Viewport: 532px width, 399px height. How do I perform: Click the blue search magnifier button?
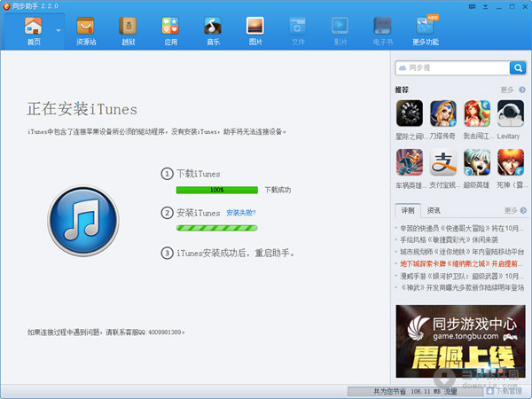pyautogui.click(x=518, y=68)
